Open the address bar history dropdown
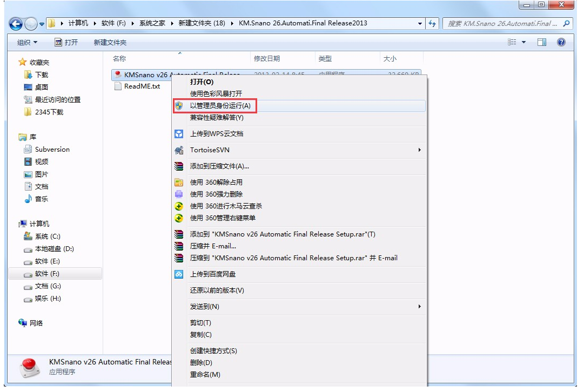Image resolution: width=584 pixels, height=392 pixels. tap(420, 24)
